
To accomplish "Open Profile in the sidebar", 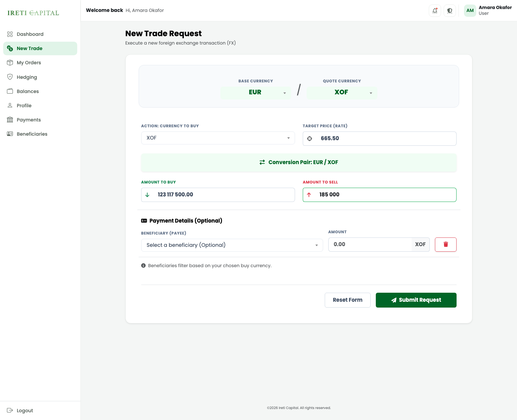I will click(40, 105).
